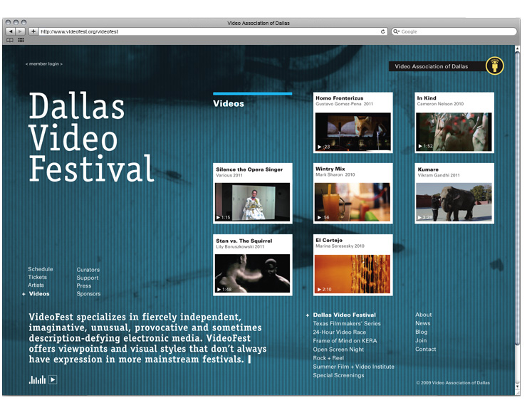Open the Curators menu item
Screen dimensions: 527x420
[88, 270]
